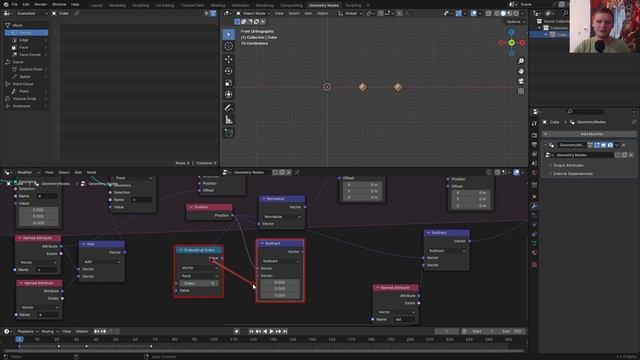640x360 pixels.
Task: Click the green Y axis gizmo ball
Action: coord(511,42)
